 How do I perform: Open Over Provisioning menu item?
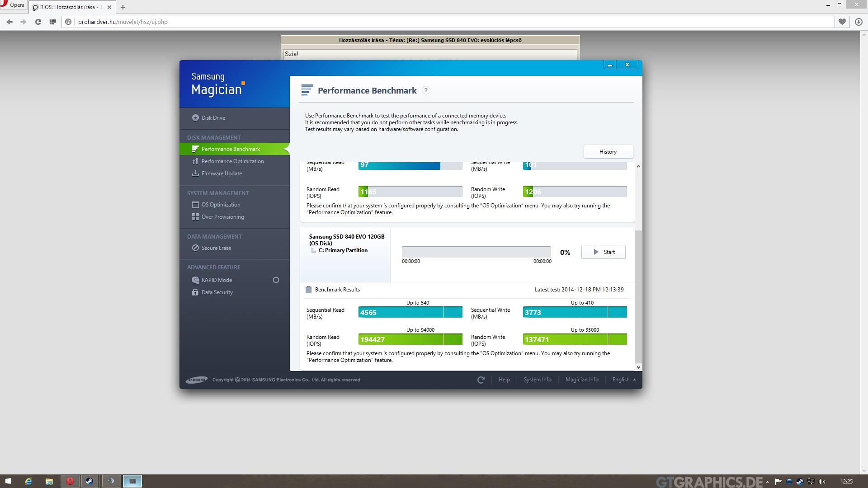(222, 216)
